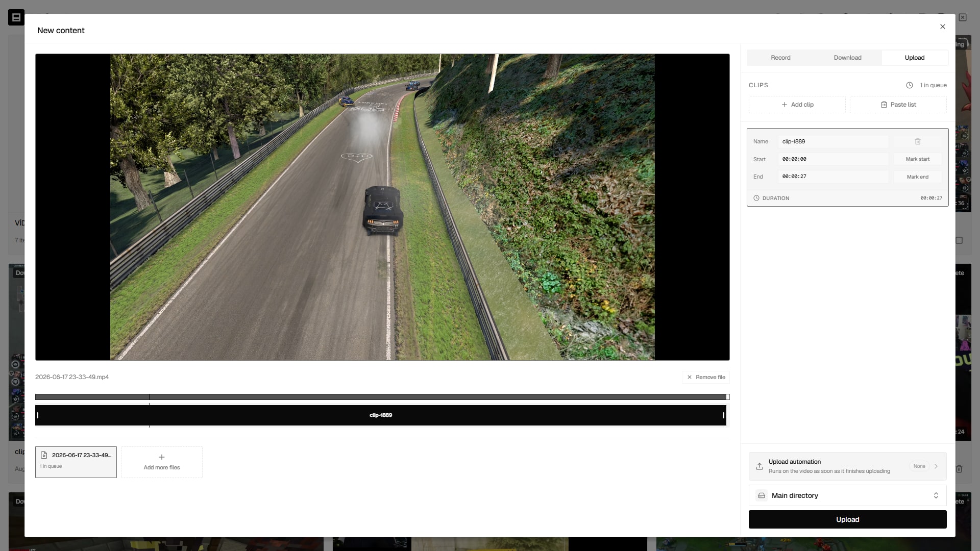Open the Main directory dropdown
Viewport: 980px width, 551px height.
847,495
